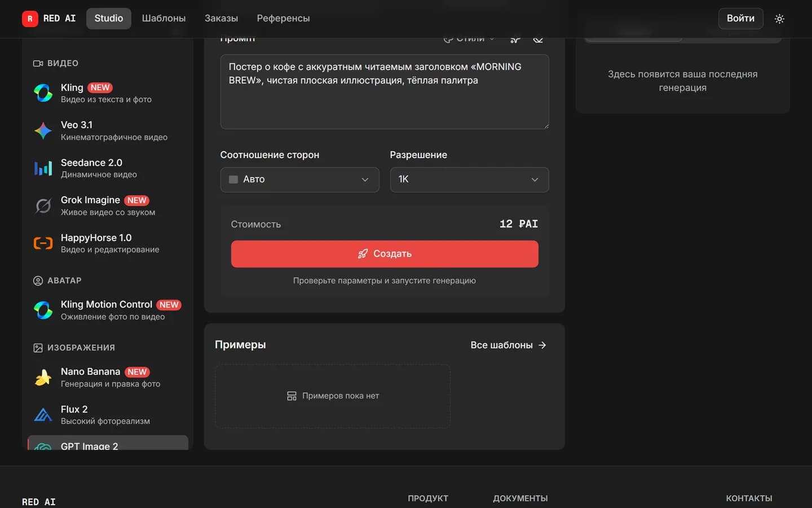
Task: Click the RED AI logo icon
Action: click(x=30, y=19)
